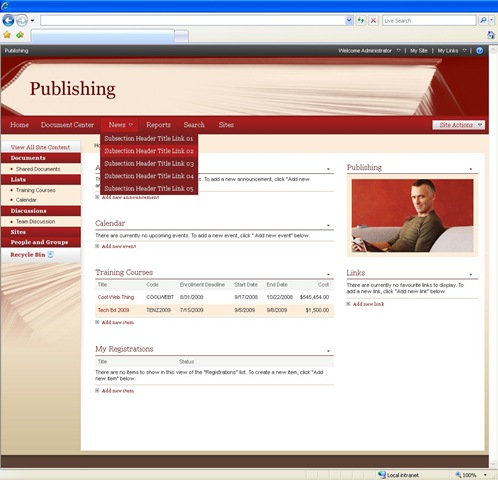The image size is (498, 480).
Task: Click the browser Forward arrow button
Action: pyautogui.click(x=22, y=21)
